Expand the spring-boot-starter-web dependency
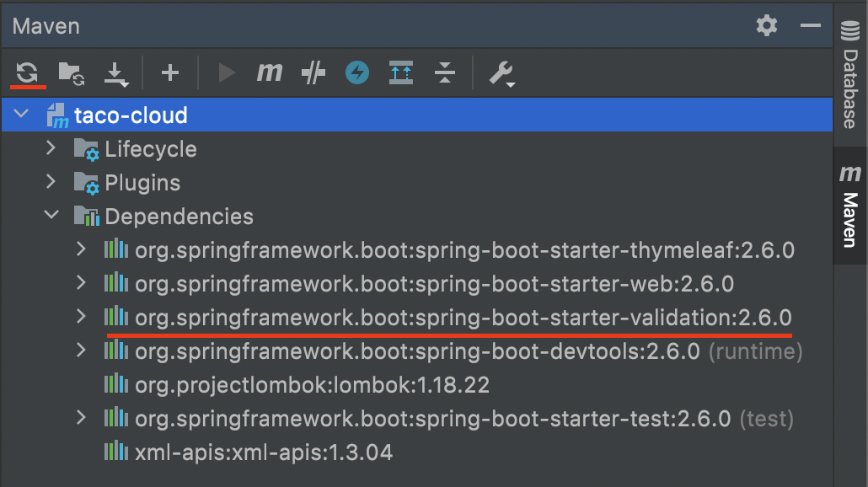The height and width of the screenshot is (487, 868). tap(81, 284)
